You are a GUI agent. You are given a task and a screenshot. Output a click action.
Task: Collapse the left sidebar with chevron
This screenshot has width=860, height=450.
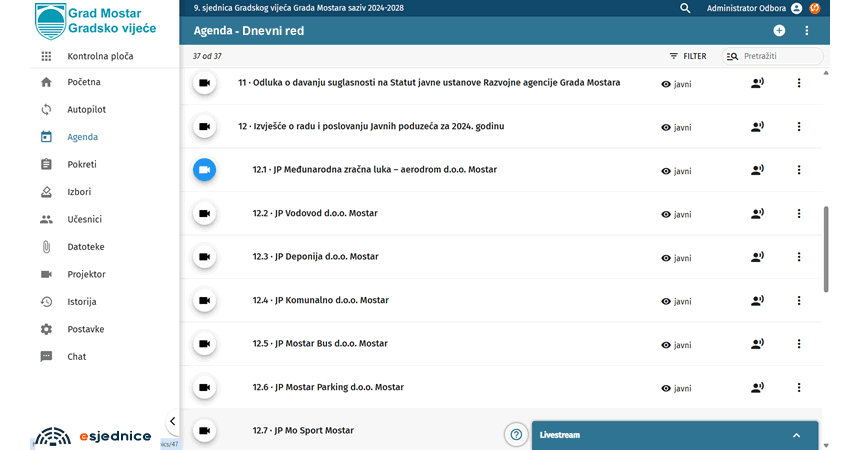pos(172,422)
